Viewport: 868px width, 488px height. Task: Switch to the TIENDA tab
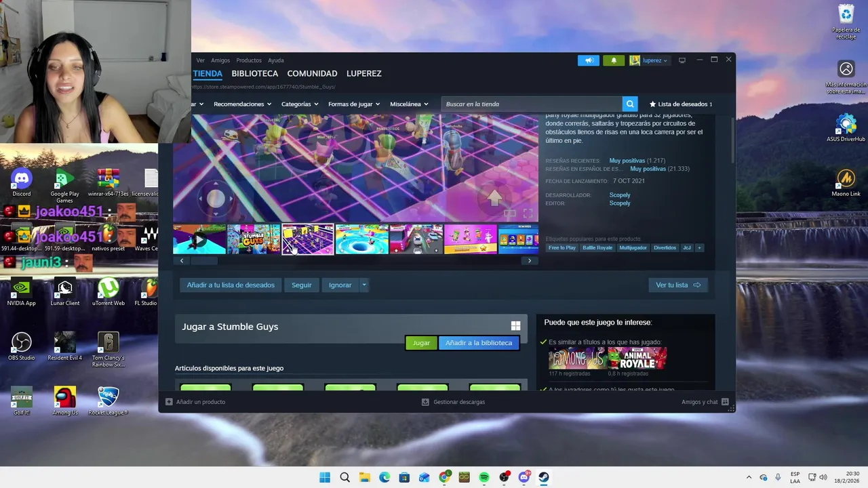tap(208, 73)
